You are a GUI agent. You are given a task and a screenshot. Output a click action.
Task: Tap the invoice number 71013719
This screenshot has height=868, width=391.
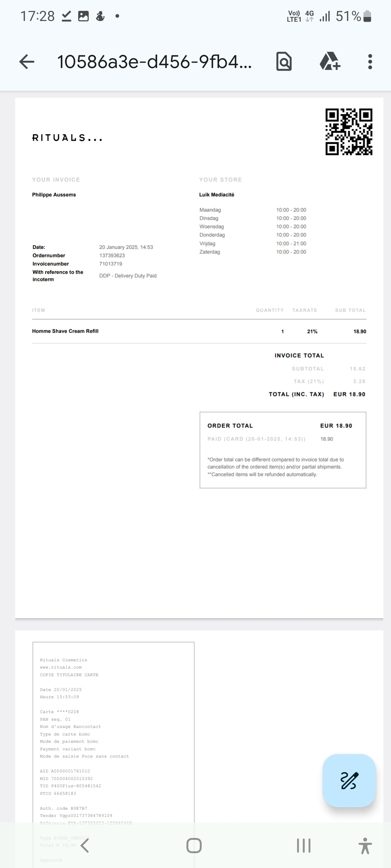tap(111, 264)
